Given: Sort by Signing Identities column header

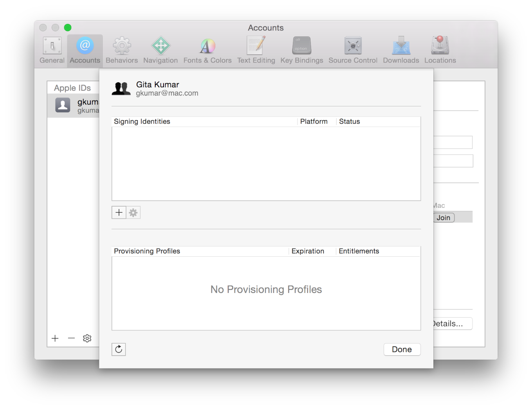Looking at the screenshot, I should pyautogui.click(x=205, y=121).
